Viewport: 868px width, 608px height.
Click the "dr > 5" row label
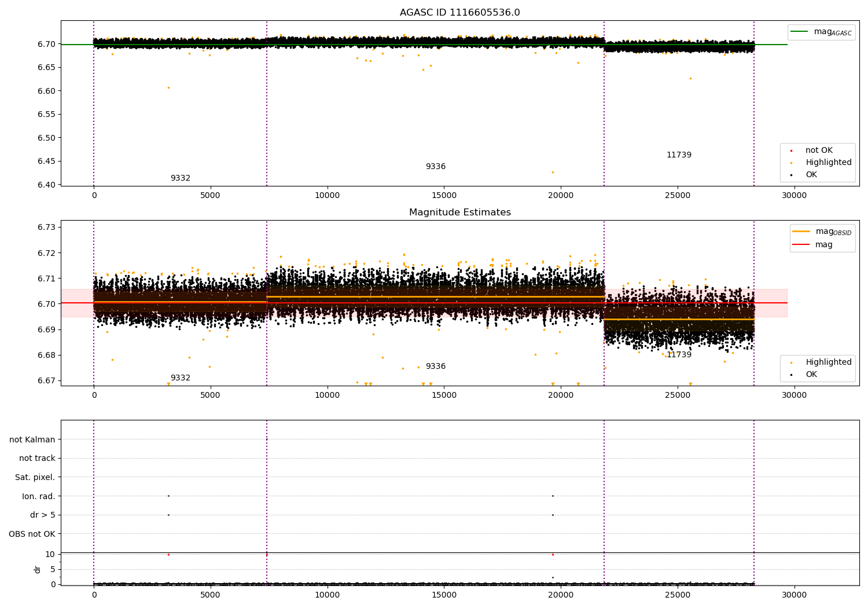click(43, 515)
